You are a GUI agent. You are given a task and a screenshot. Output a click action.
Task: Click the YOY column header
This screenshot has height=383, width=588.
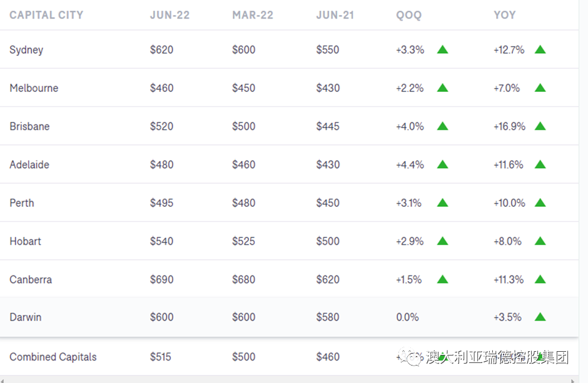pos(505,15)
